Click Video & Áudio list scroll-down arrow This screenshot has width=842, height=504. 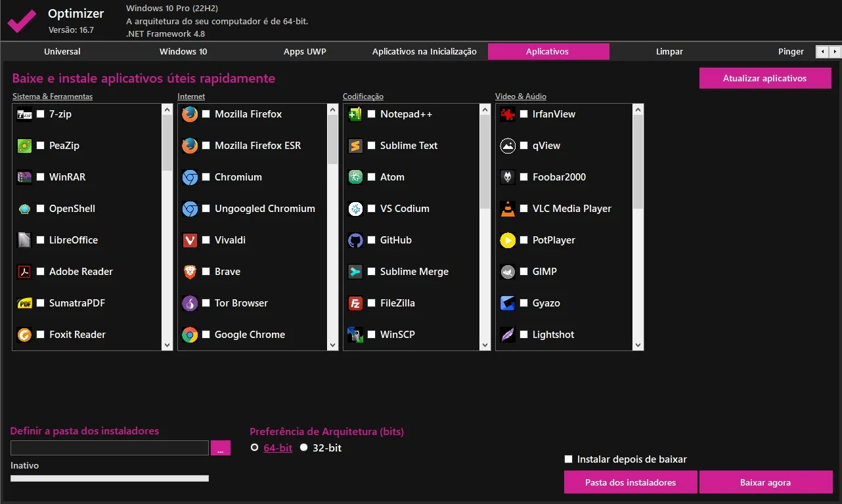638,345
